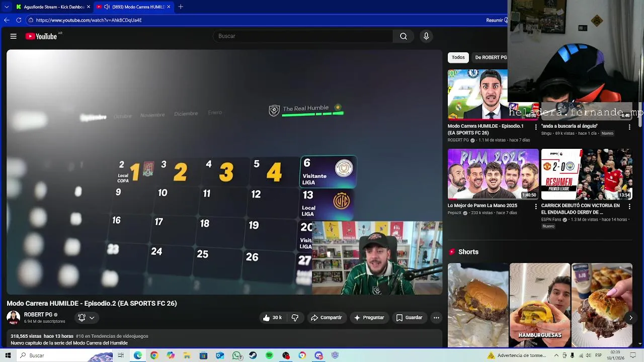The height and width of the screenshot is (362, 644).
Task: Show hidden system tray icons chevron
Action: (x=556, y=355)
